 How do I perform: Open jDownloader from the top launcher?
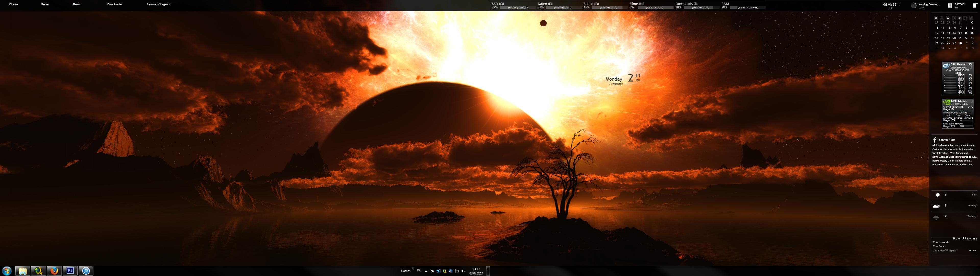coord(114,5)
